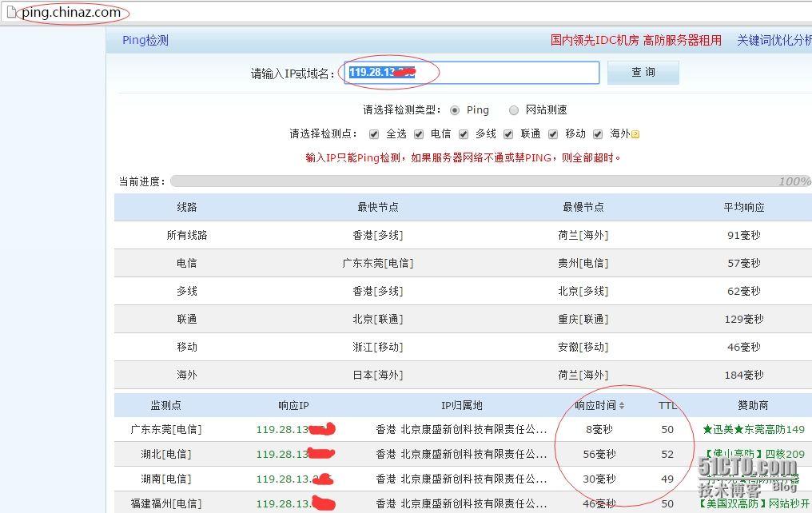
Task: Click the 8毫秒 response time
Action: 599,429
